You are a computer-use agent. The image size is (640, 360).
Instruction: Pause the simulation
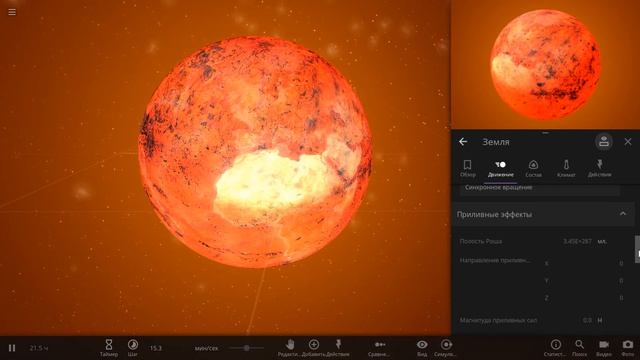12,348
